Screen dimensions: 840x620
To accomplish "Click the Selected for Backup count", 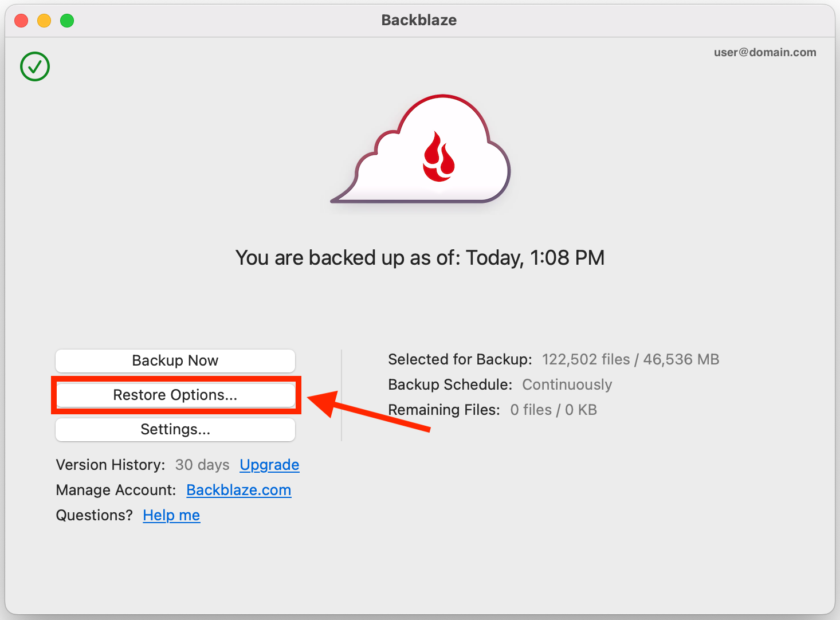I will (x=630, y=359).
